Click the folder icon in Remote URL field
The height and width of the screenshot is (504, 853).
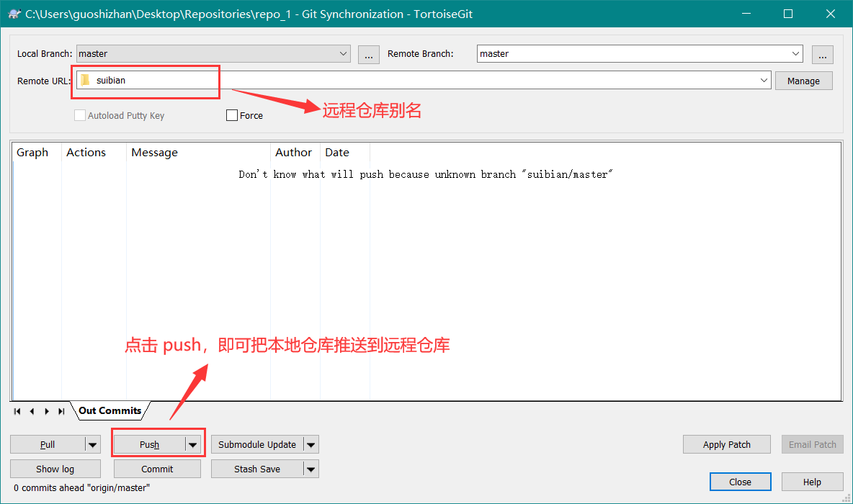click(85, 80)
